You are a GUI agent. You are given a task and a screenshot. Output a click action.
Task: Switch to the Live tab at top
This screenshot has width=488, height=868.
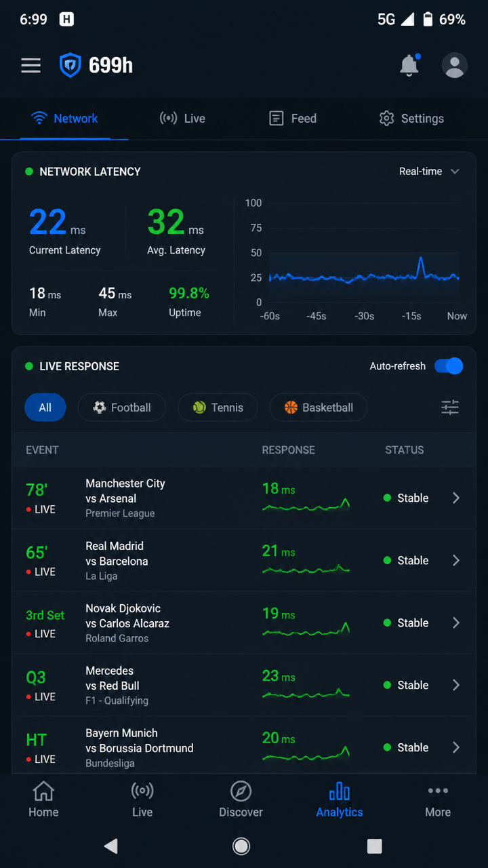click(x=182, y=118)
